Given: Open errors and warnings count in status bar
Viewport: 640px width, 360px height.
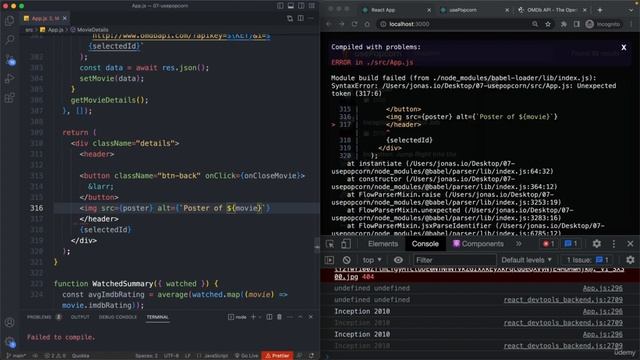Looking at the screenshot, I should point(55,356).
